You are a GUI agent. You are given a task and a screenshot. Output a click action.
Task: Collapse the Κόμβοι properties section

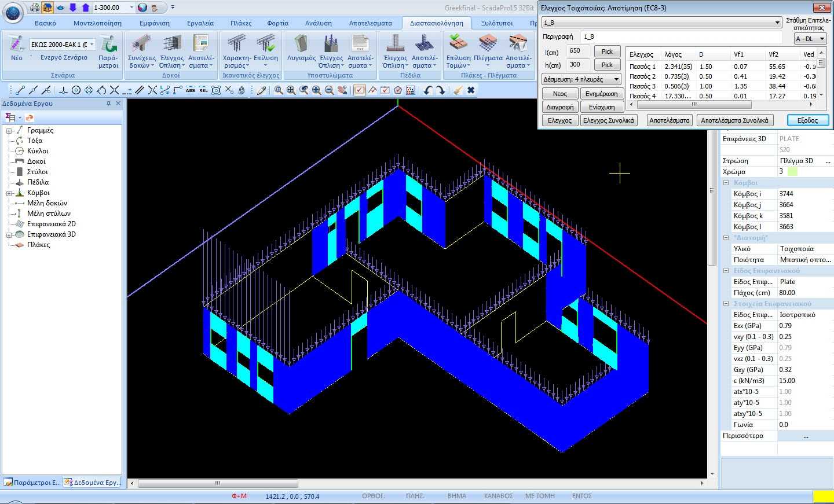coord(726,183)
